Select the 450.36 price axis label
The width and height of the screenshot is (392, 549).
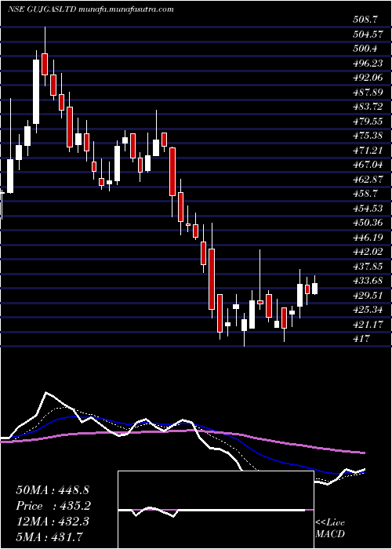(x=368, y=224)
